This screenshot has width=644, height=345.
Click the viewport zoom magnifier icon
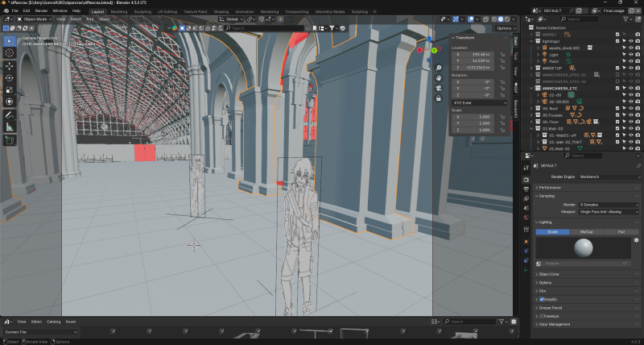440,69
